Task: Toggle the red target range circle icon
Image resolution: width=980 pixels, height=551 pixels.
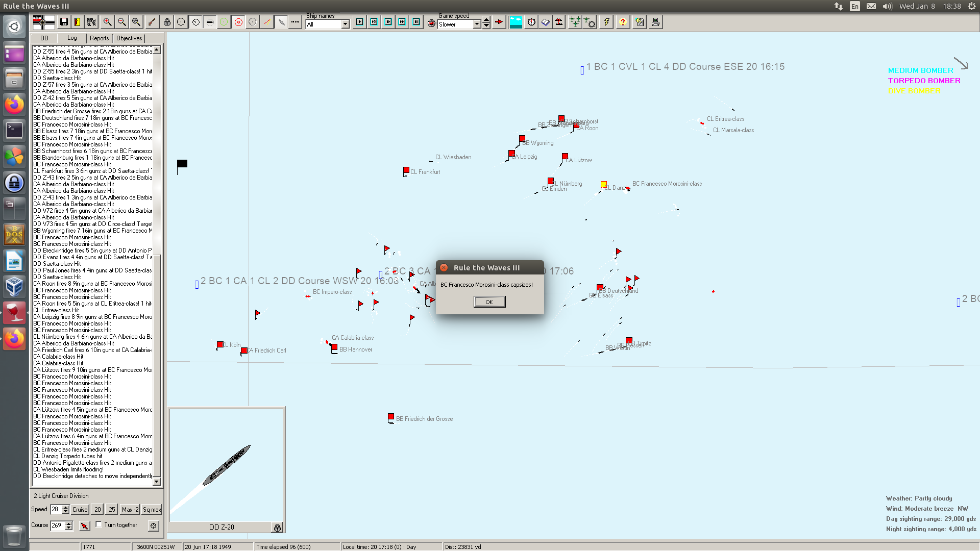Action: tap(238, 22)
